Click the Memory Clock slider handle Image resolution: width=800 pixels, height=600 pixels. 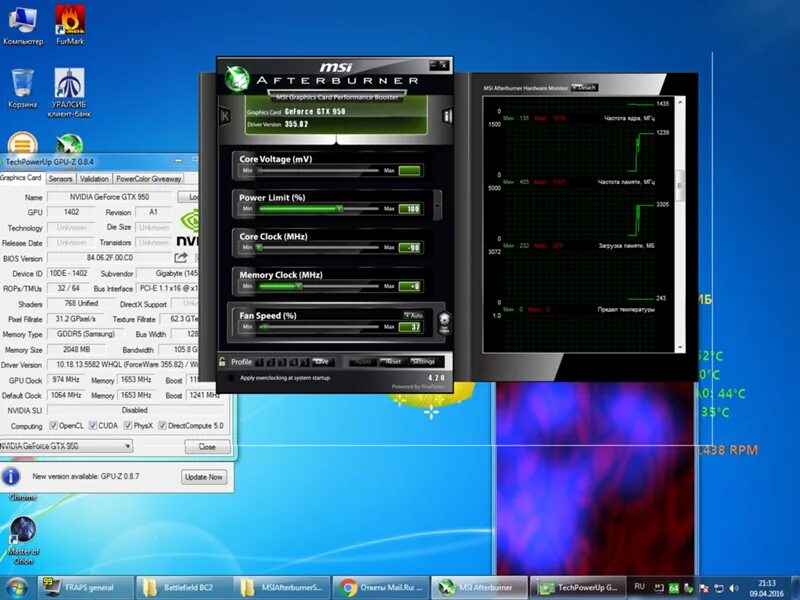[299, 286]
